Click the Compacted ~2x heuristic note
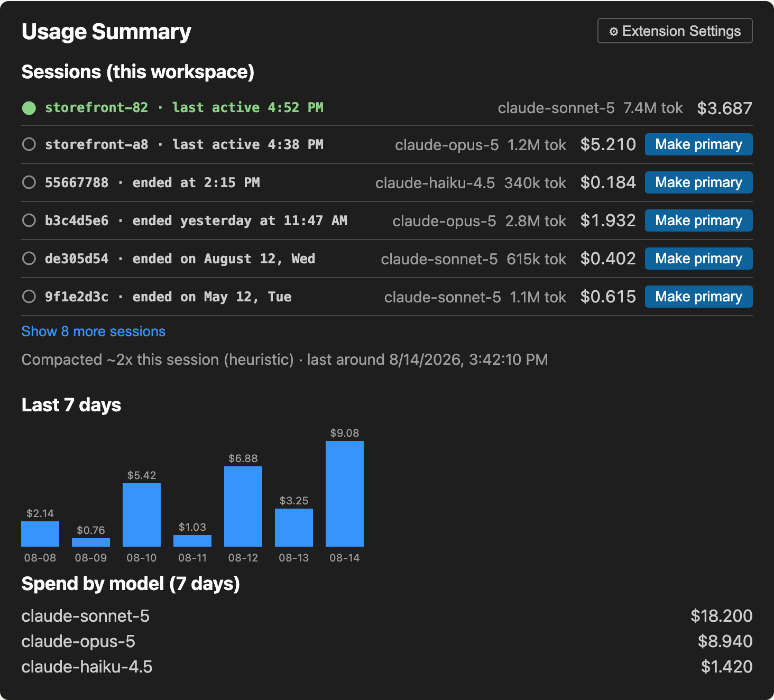This screenshot has height=700, width=774. tap(284, 360)
